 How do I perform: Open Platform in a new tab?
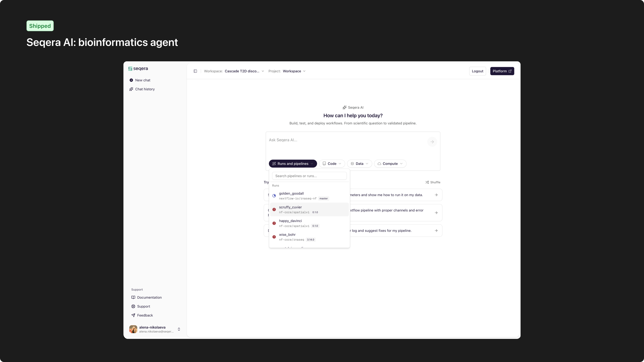[x=502, y=71]
